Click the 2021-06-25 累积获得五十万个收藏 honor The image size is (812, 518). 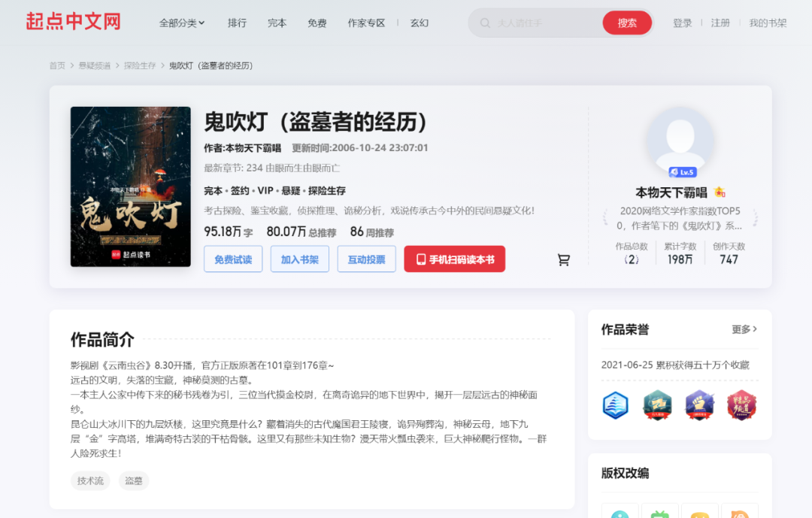675,365
